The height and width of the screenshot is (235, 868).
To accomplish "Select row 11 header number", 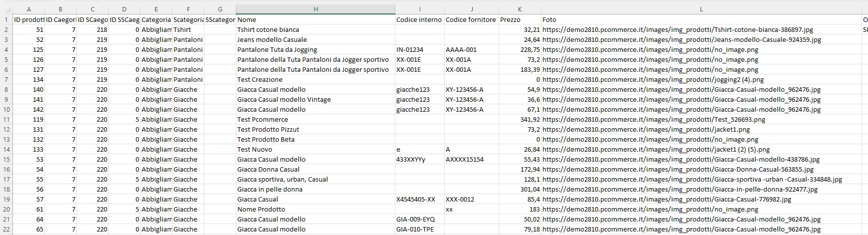I will (6, 119).
